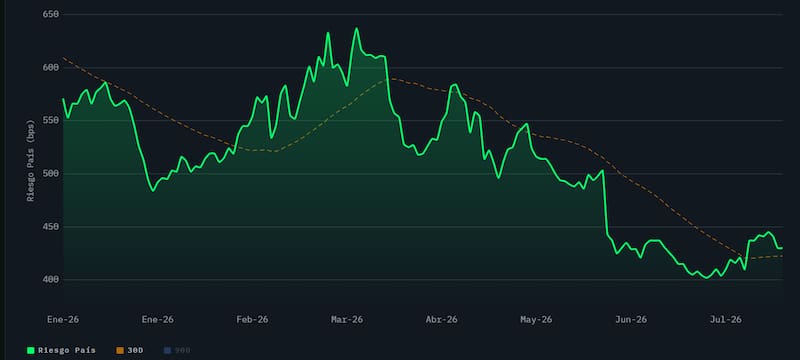
Task: Click the 550 y-axis label
Action: [51, 120]
